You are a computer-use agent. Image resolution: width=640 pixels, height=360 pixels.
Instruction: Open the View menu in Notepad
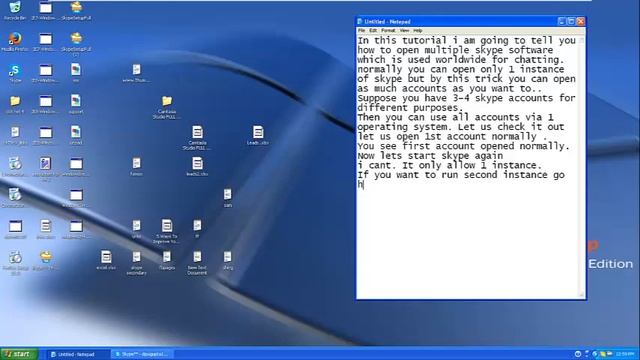pos(404,31)
